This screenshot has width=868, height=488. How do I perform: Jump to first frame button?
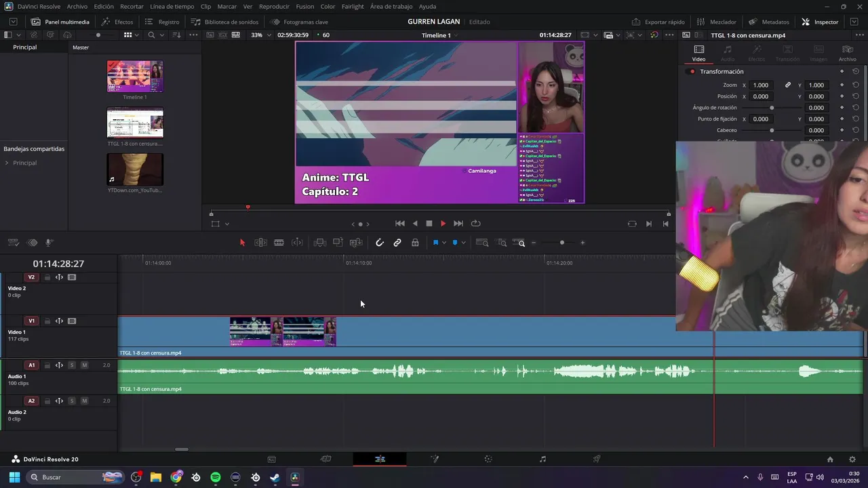coord(400,224)
